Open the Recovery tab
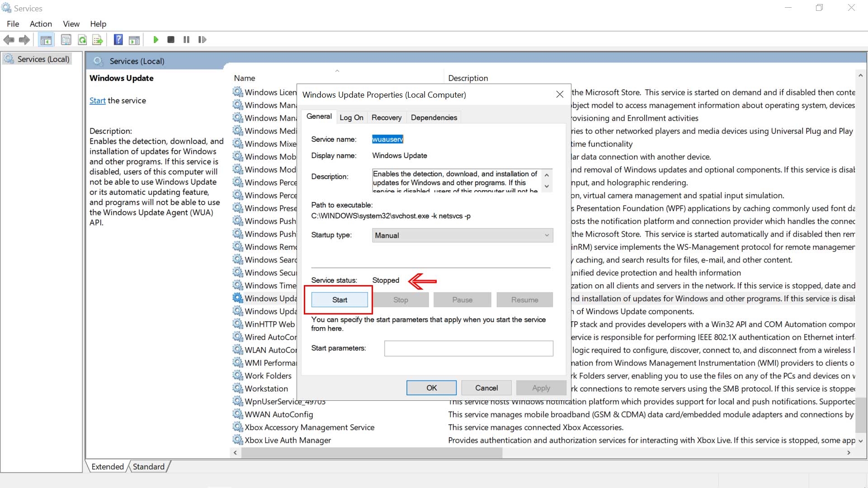Viewport: 868px width, 488px height. (x=386, y=117)
